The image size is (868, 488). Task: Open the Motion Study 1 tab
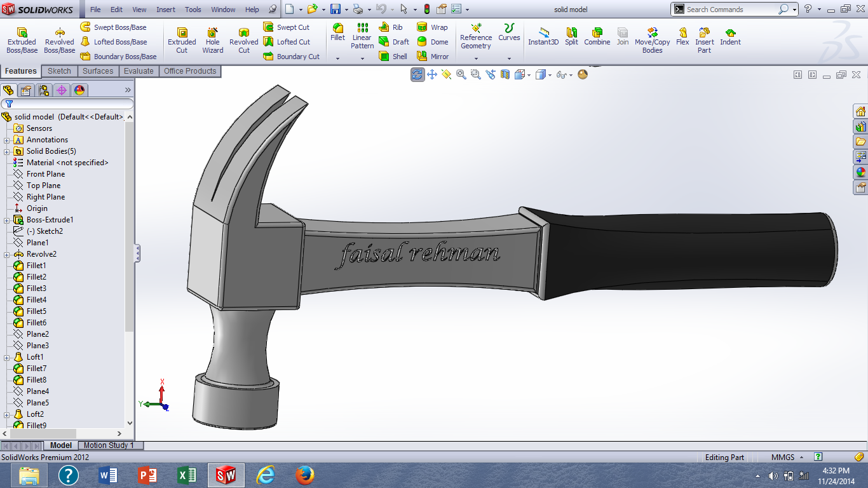pyautogui.click(x=109, y=445)
